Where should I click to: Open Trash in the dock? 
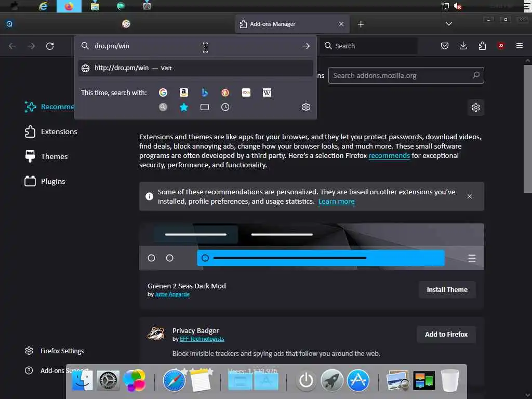coord(450,381)
